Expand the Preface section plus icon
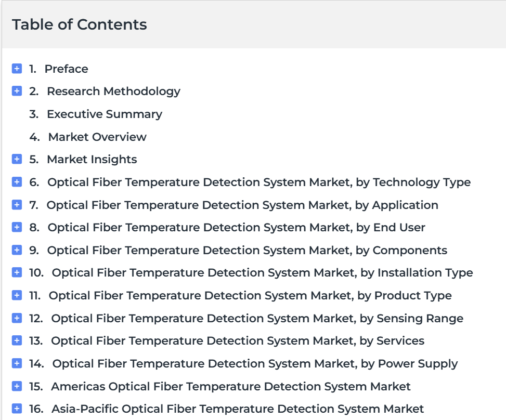Viewport: 506px width, 420px height. [x=17, y=69]
